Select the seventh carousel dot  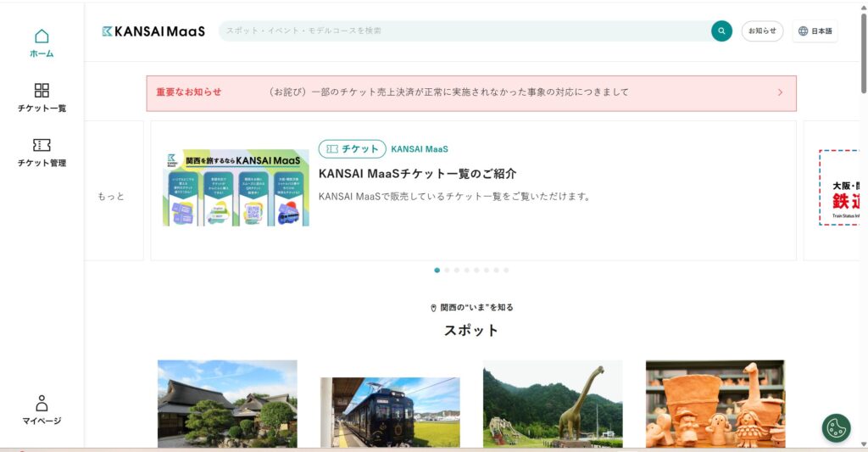(x=497, y=271)
